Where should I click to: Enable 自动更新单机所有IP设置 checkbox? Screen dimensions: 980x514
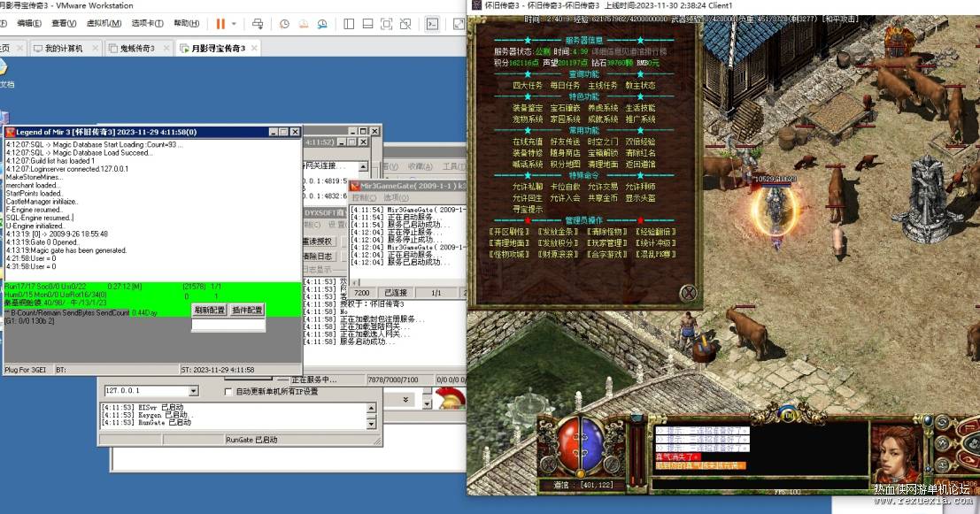point(228,392)
